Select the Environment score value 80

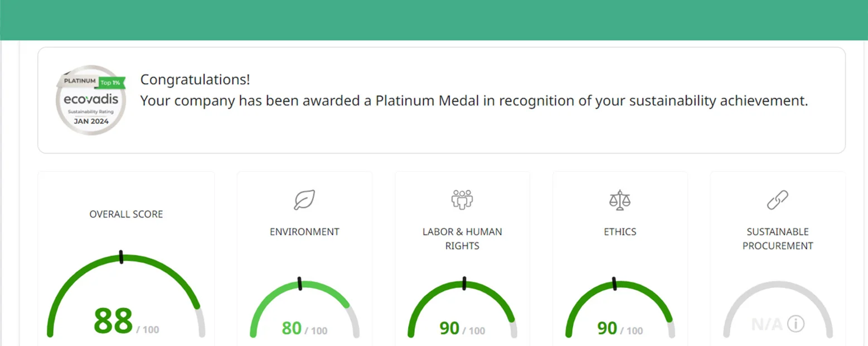292,328
